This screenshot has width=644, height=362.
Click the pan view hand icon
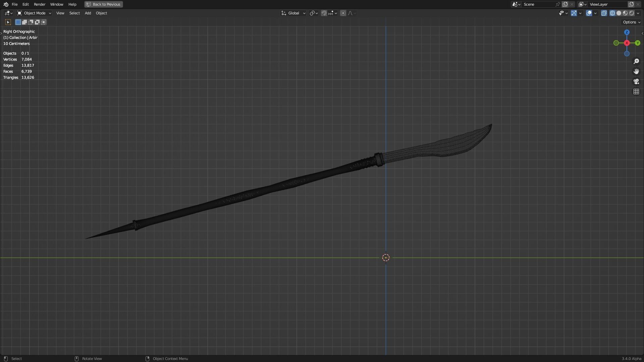tap(636, 71)
